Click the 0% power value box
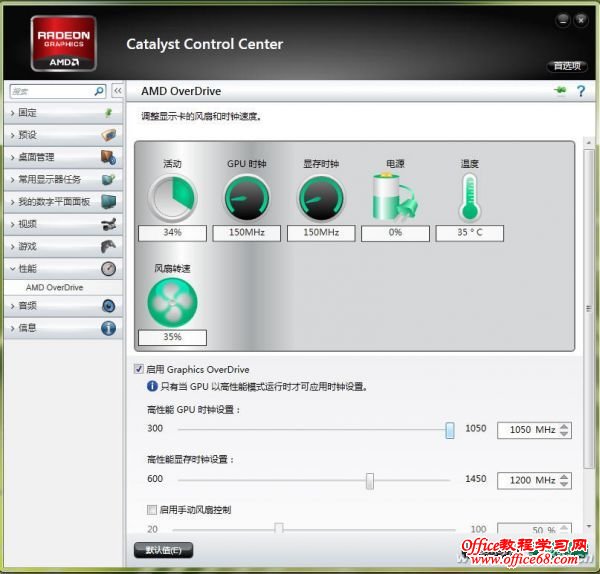Viewport: 600px width, 574px height. pos(395,233)
